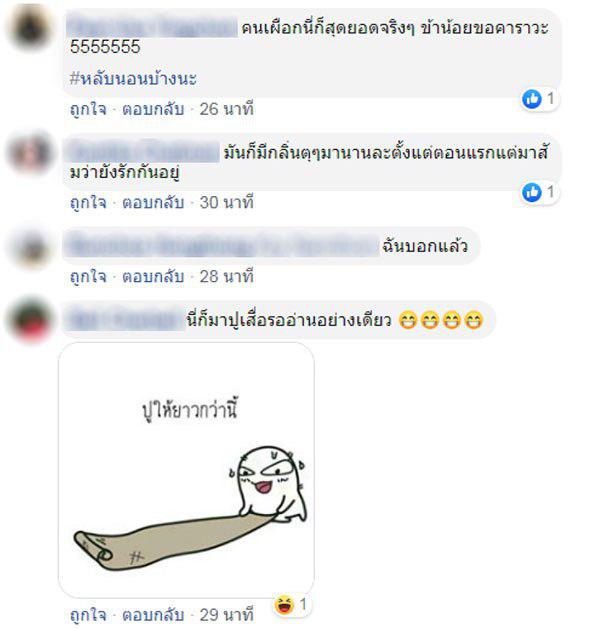Click the 29 นาที timestamp
This screenshot has width=600, height=628.
click(x=227, y=615)
